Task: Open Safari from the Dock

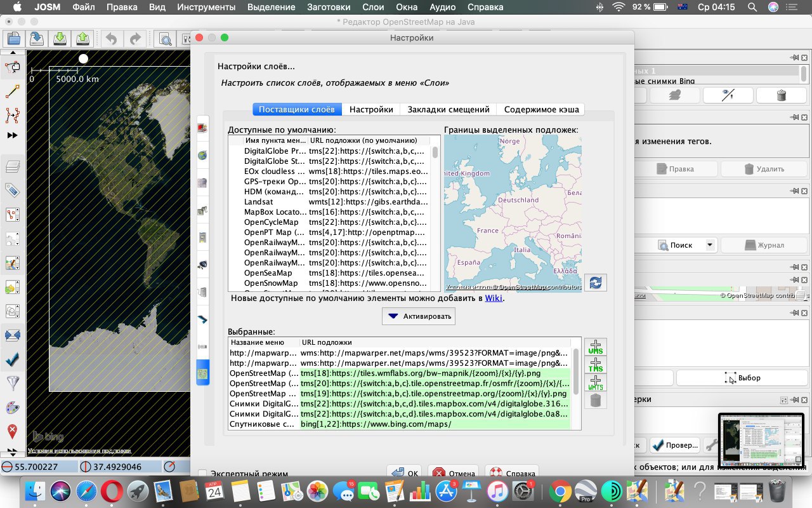Action: pyautogui.click(x=88, y=491)
